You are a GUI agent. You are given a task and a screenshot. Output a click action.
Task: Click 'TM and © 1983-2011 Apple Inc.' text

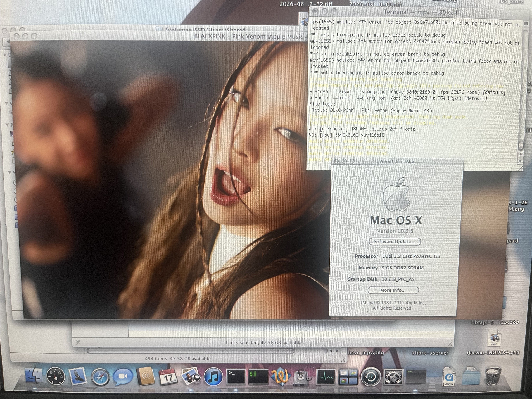click(x=393, y=303)
